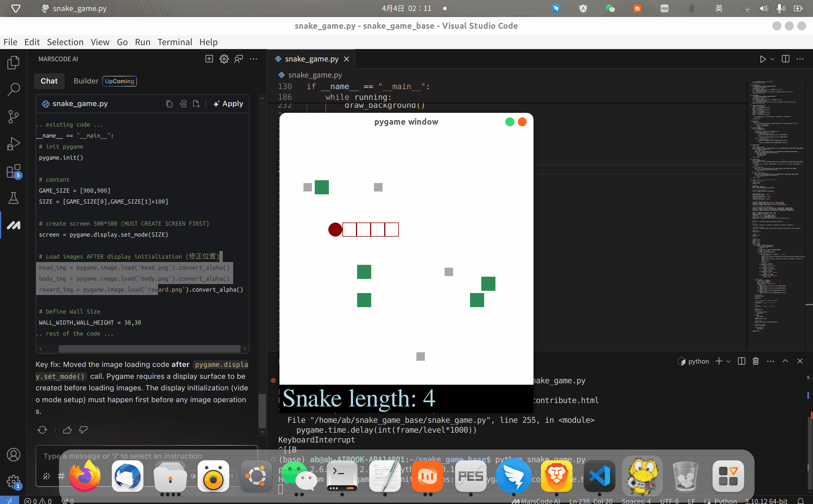Regenerate the AI response
The image size is (813, 504).
click(42, 430)
